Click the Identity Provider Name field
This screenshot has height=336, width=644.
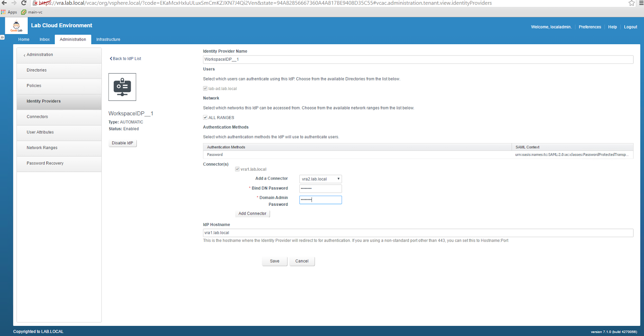point(418,59)
